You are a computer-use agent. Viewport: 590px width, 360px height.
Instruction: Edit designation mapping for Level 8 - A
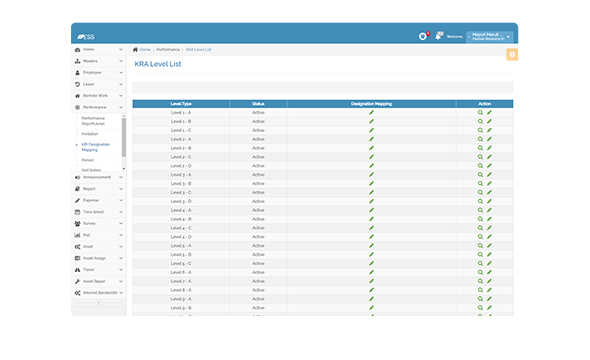coord(371,290)
